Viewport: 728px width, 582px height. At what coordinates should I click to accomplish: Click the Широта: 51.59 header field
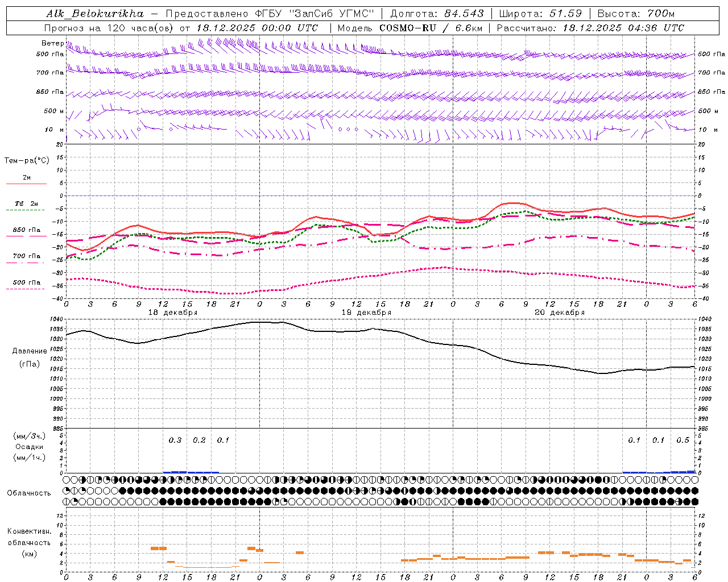540,14
